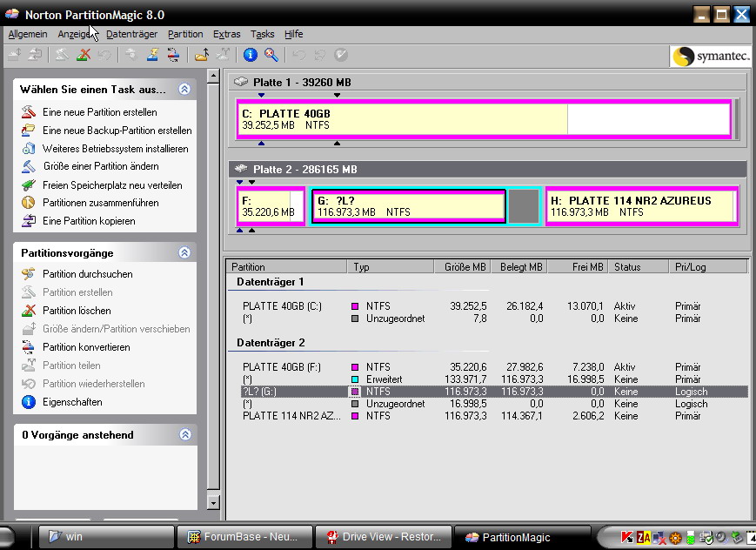Image resolution: width=756 pixels, height=550 pixels.
Task: Open the Allgemein menu
Action: [x=28, y=34]
